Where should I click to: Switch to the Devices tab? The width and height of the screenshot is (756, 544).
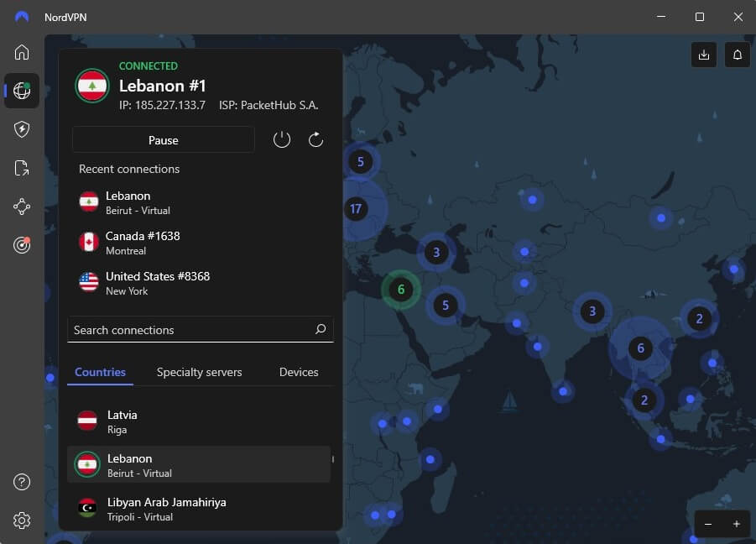(299, 372)
